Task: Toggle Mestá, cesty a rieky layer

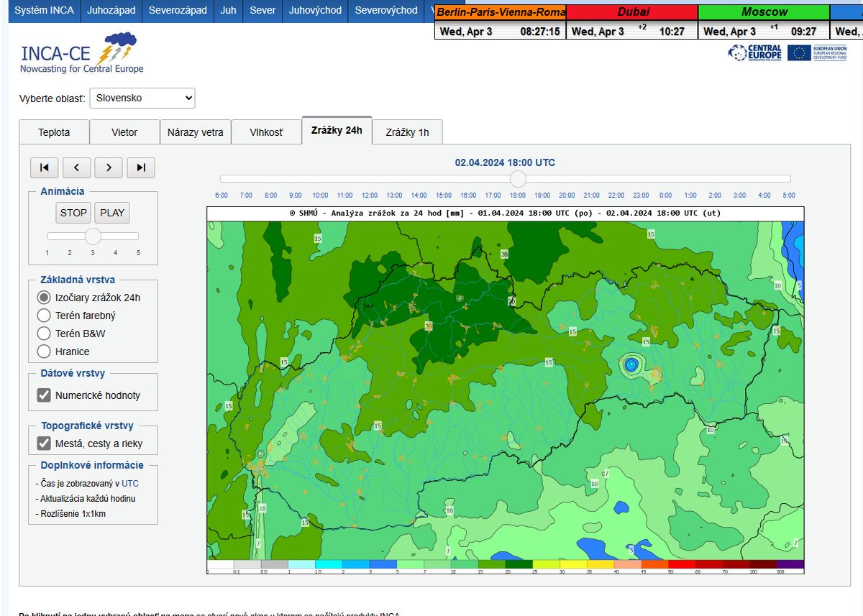Action: tap(44, 443)
